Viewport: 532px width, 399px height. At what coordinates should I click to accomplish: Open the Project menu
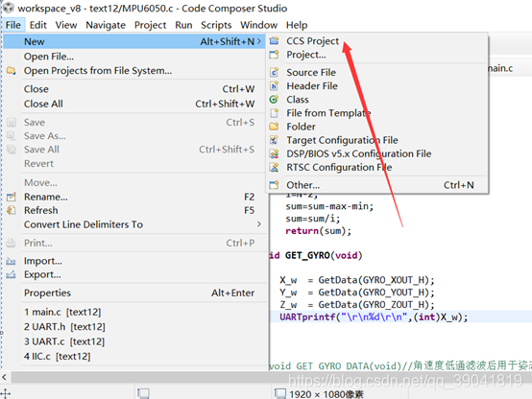151,25
